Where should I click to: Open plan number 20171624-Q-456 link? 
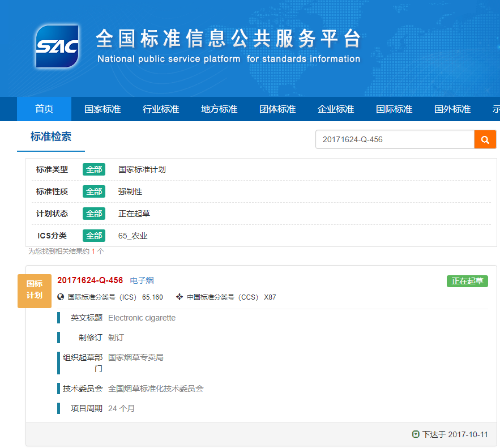tap(90, 280)
